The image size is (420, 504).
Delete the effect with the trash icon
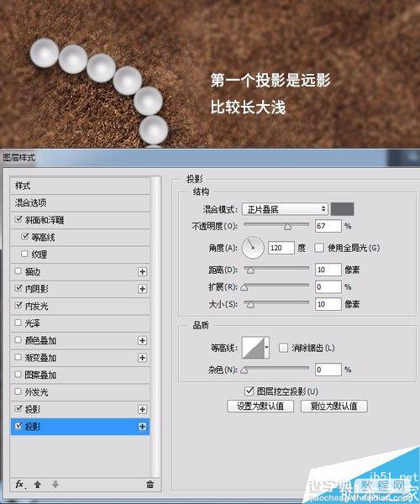tap(150, 485)
